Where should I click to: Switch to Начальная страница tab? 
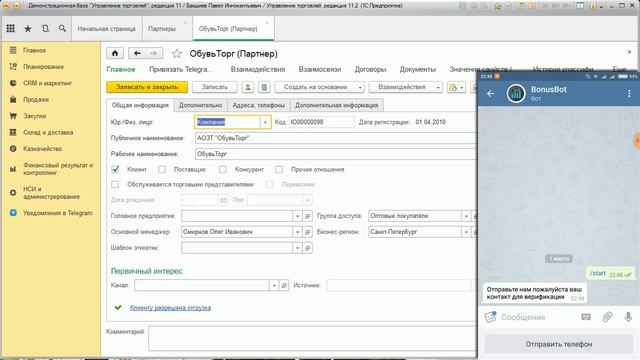tap(107, 29)
